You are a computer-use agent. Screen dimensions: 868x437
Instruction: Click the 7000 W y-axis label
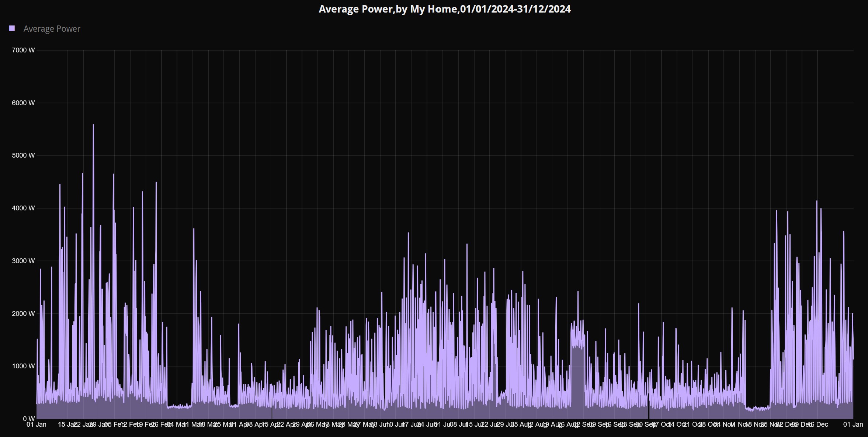(x=23, y=50)
